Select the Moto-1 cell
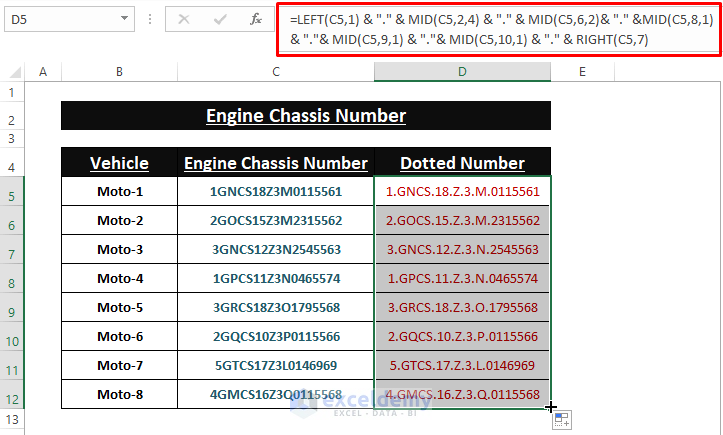723x435 pixels. (119, 191)
